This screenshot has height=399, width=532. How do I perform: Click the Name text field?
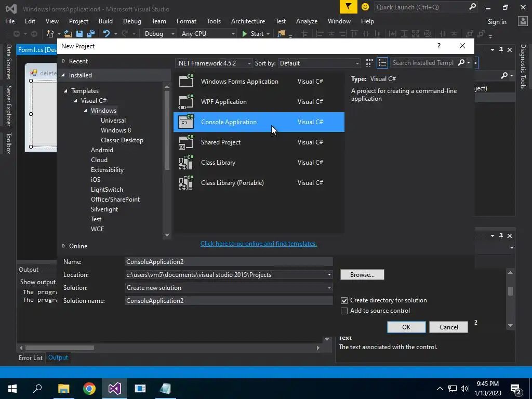[x=229, y=262]
